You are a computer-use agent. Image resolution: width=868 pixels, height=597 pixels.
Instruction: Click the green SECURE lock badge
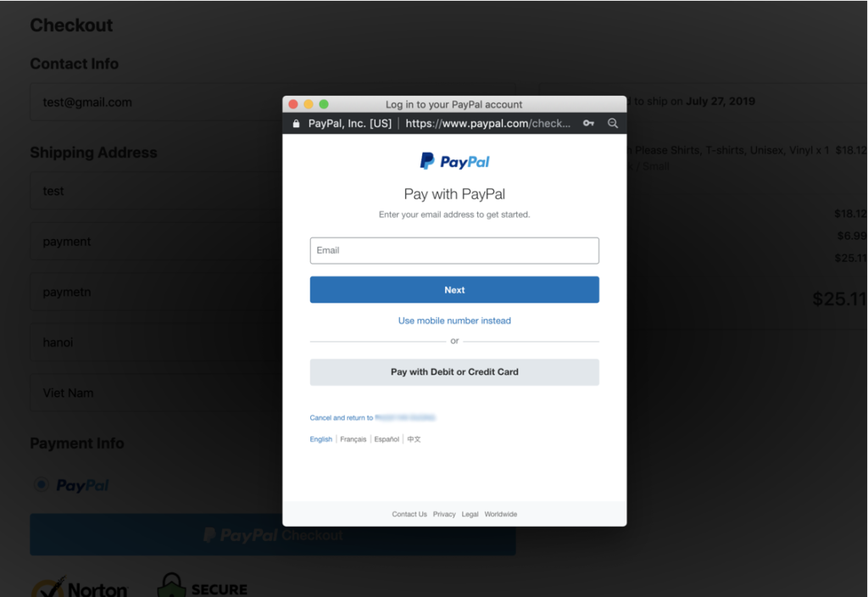pos(203,586)
